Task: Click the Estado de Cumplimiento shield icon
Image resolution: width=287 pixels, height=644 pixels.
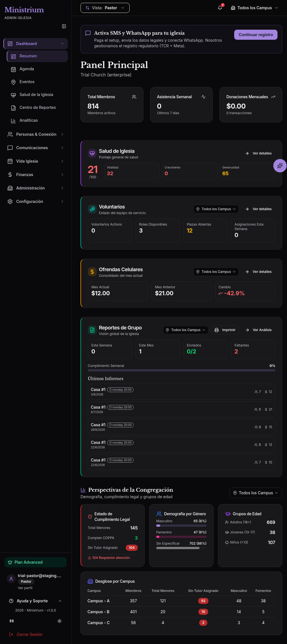Action: (90, 517)
